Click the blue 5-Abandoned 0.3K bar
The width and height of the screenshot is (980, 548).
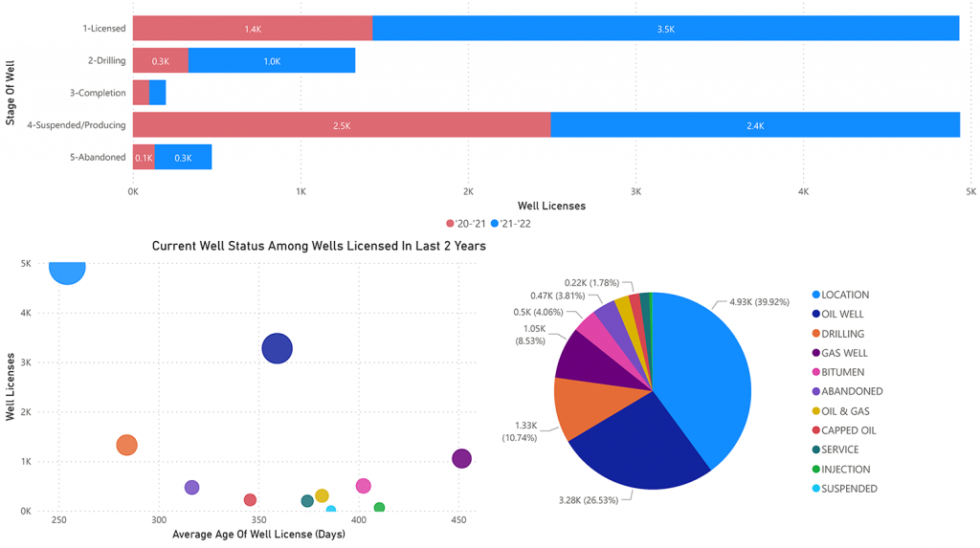tap(183, 158)
